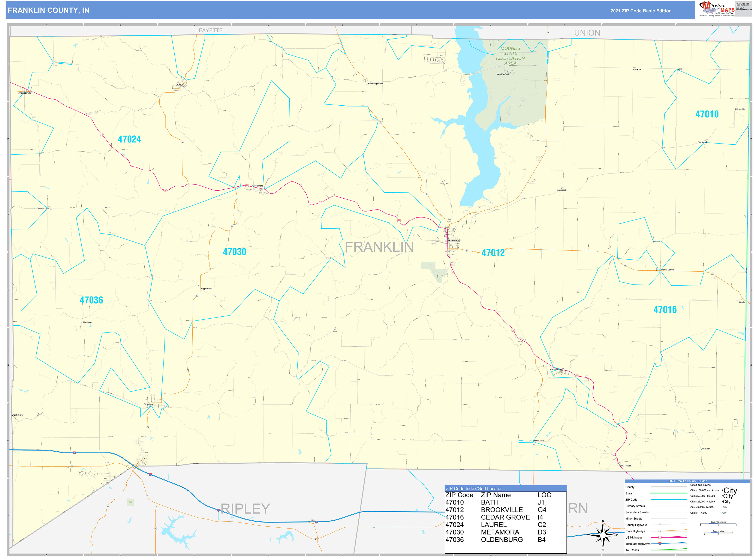Select the 47036 ZIP label on the map
The height and width of the screenshot is (557, 756).
91,300
